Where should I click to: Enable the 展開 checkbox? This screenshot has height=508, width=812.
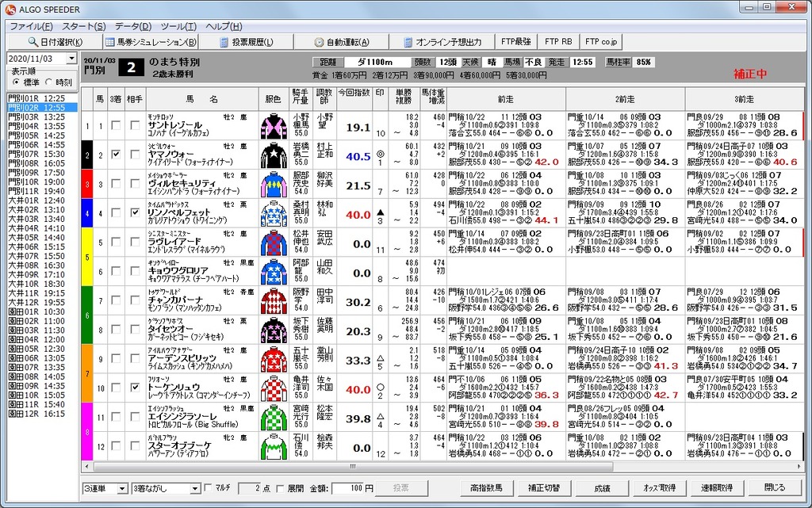[280, 488]
